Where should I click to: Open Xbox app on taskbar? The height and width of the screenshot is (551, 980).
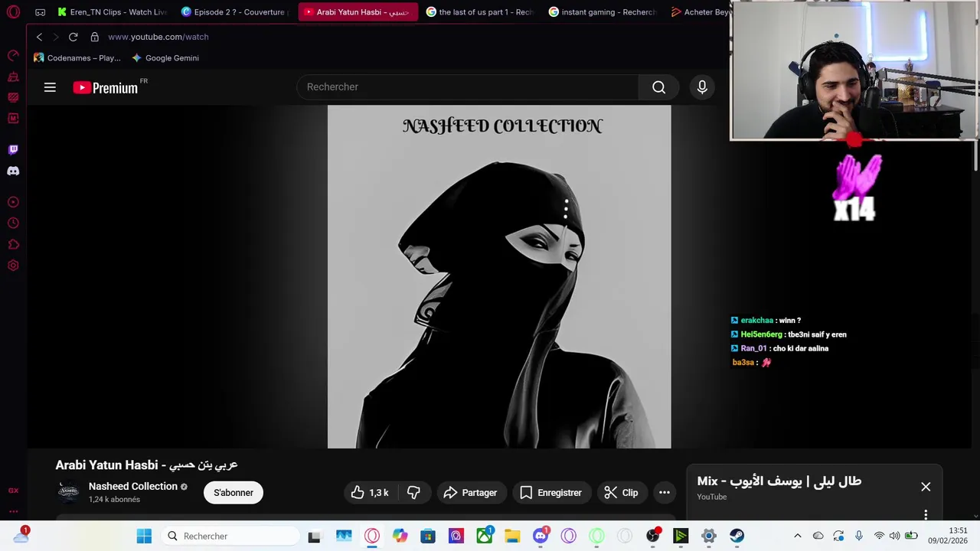pos(484,536)
